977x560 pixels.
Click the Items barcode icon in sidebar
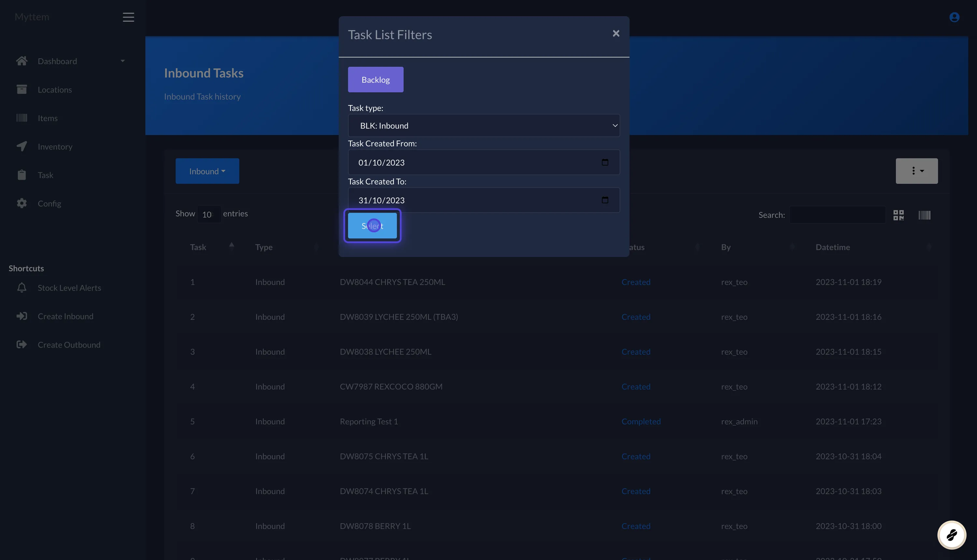[x=21, y=118]
